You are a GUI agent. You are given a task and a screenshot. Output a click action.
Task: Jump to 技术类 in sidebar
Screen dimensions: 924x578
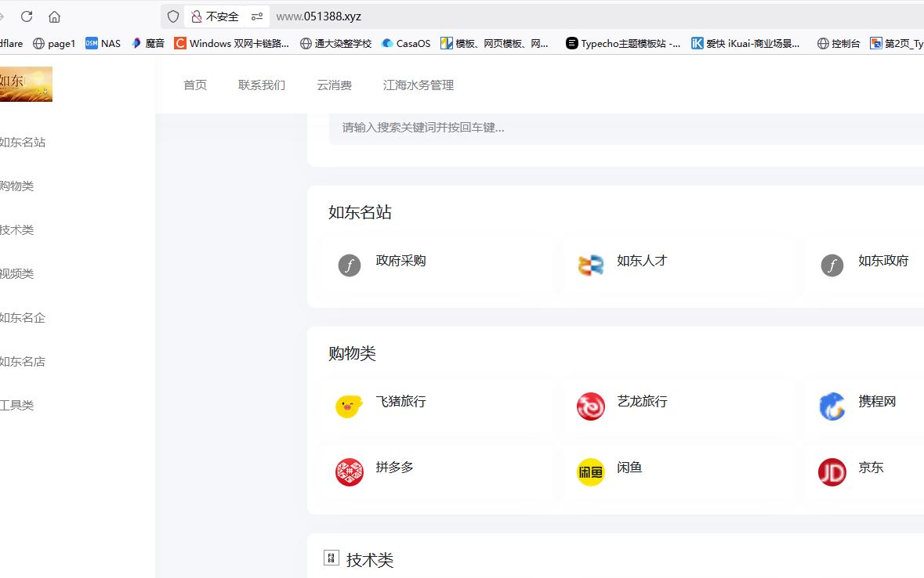click(16, 229)
